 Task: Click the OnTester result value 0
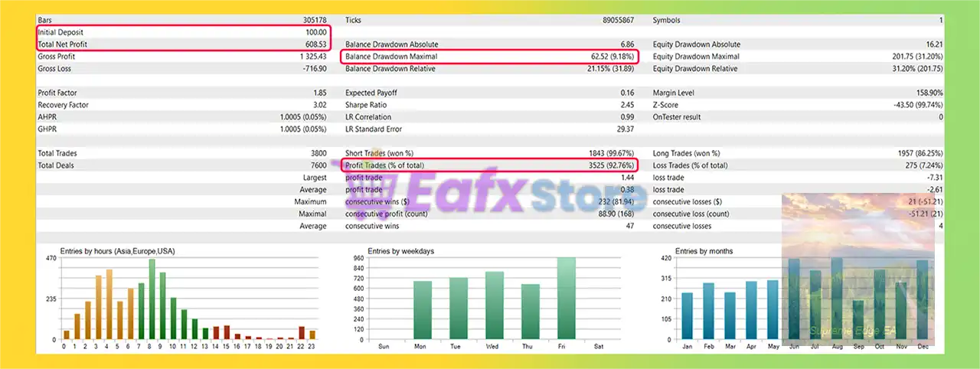coord(940,117)
